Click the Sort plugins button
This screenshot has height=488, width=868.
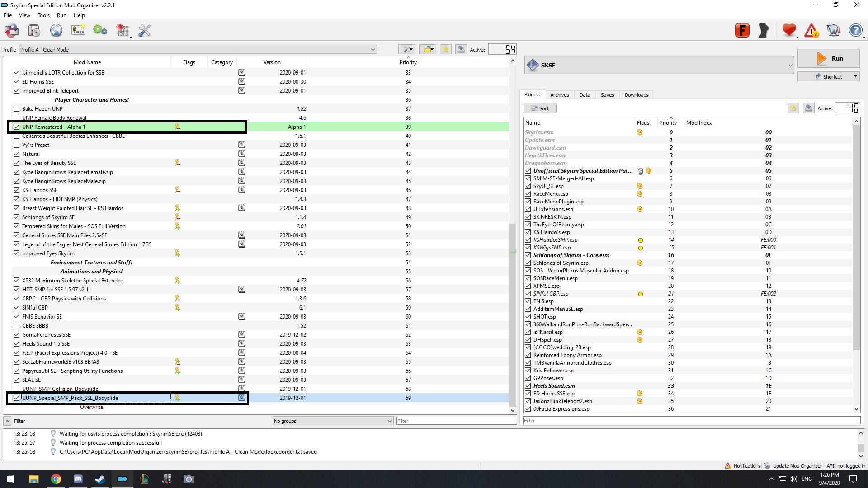(x=540, y=108)
